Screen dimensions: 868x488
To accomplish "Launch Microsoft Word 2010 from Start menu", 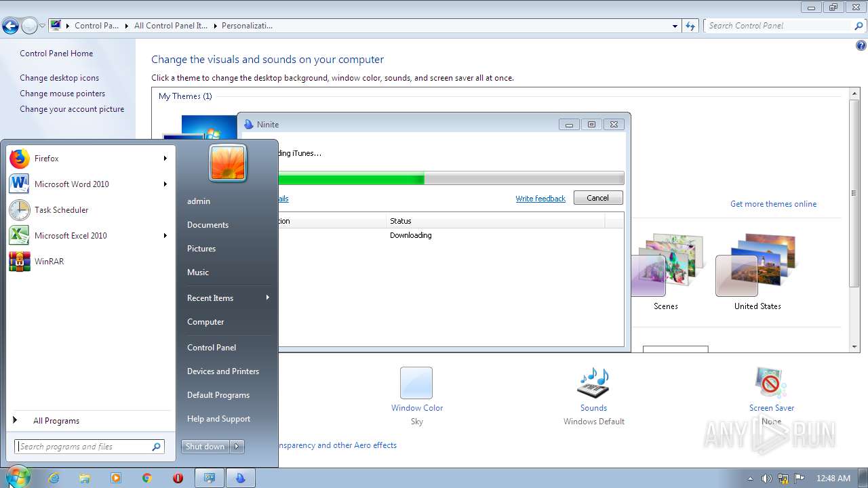I will coord(90,184).
